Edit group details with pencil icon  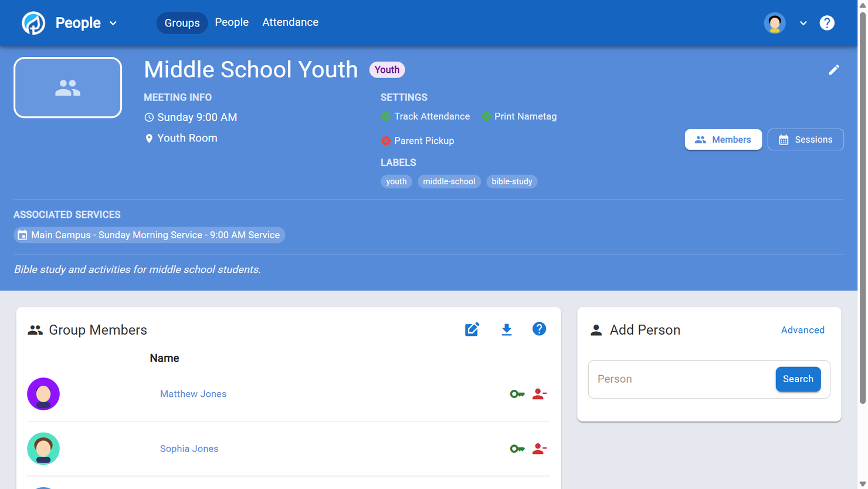point(833,70)
